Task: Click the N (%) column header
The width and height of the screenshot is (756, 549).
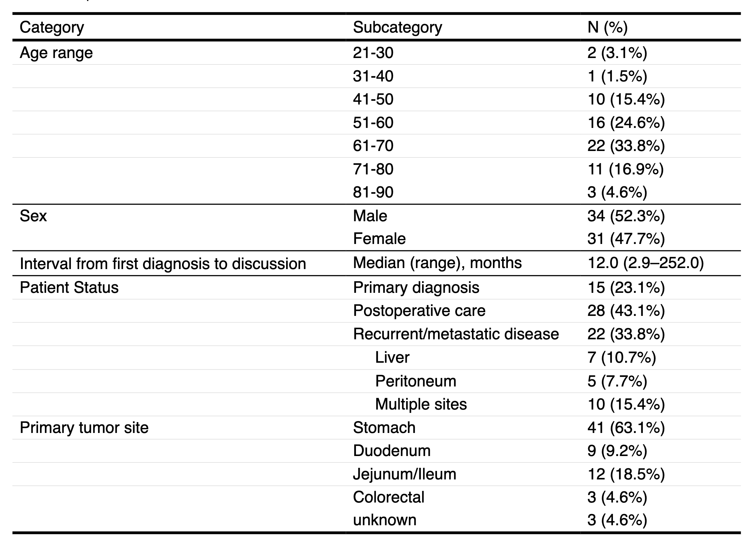Action: 607,27
